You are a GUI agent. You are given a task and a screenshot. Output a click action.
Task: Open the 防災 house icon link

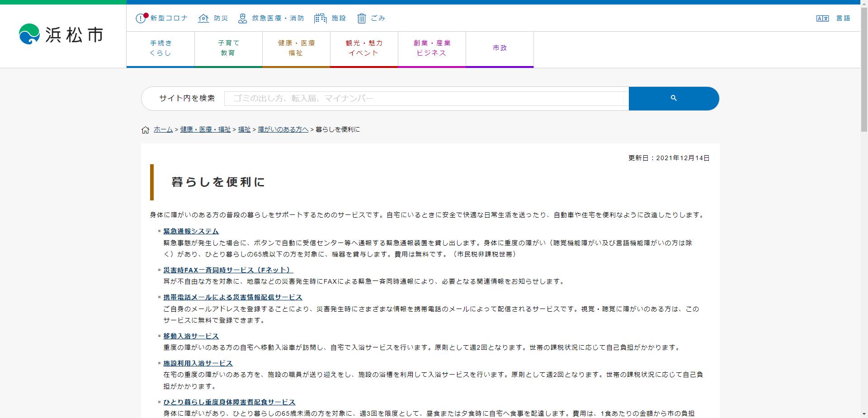click(x=203, y=18)
